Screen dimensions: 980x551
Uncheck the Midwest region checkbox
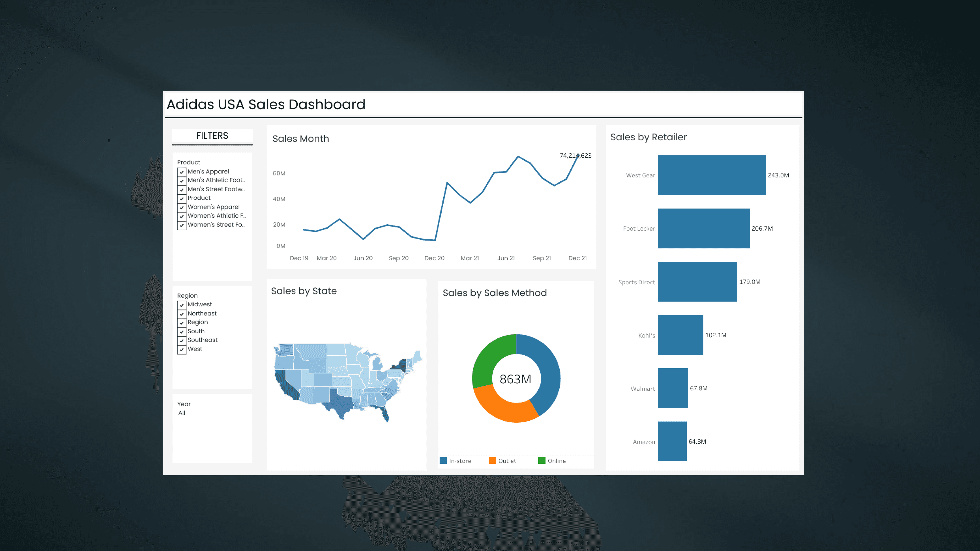(x=182, y=305)
